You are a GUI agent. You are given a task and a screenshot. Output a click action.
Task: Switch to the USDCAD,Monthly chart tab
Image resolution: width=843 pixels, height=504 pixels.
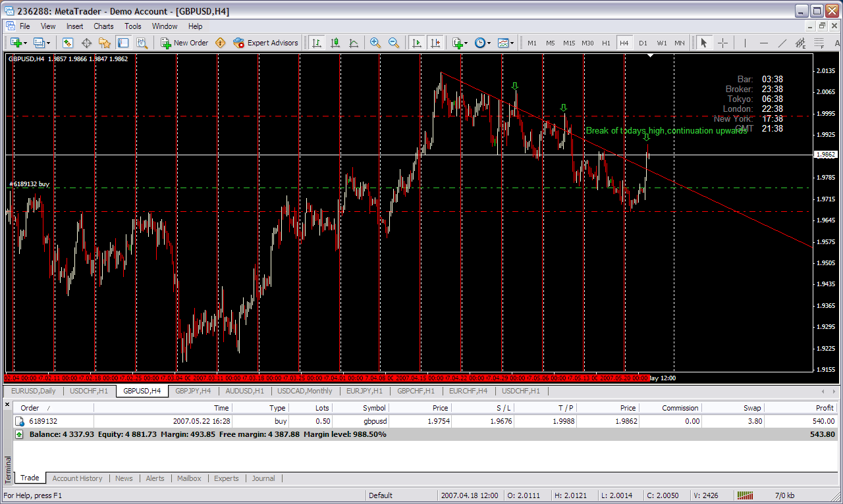304,391
